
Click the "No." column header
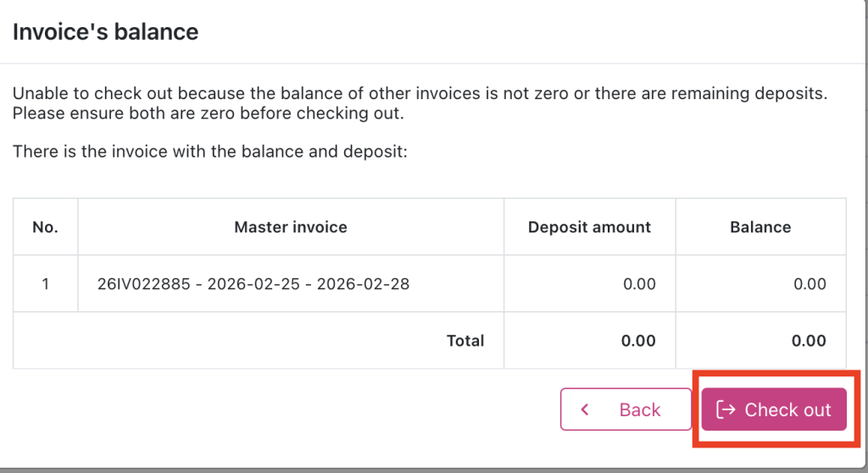point(44,227)
